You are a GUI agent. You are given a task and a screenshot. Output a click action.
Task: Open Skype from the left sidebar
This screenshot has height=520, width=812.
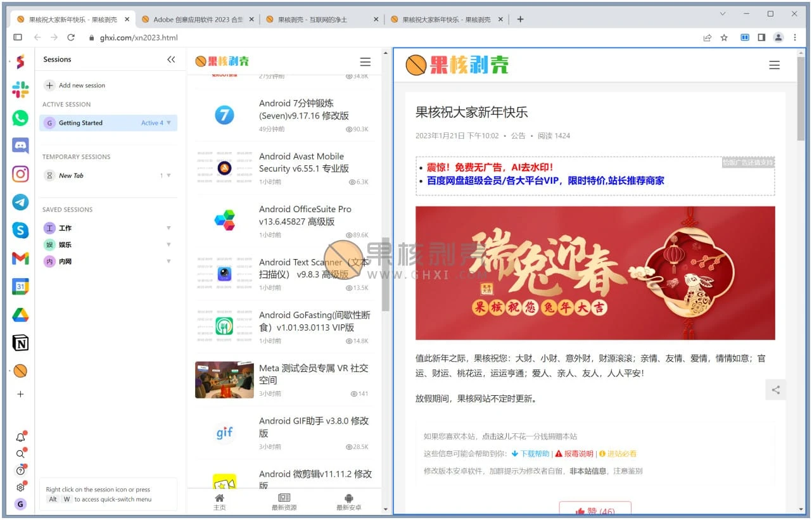[20, 230]
